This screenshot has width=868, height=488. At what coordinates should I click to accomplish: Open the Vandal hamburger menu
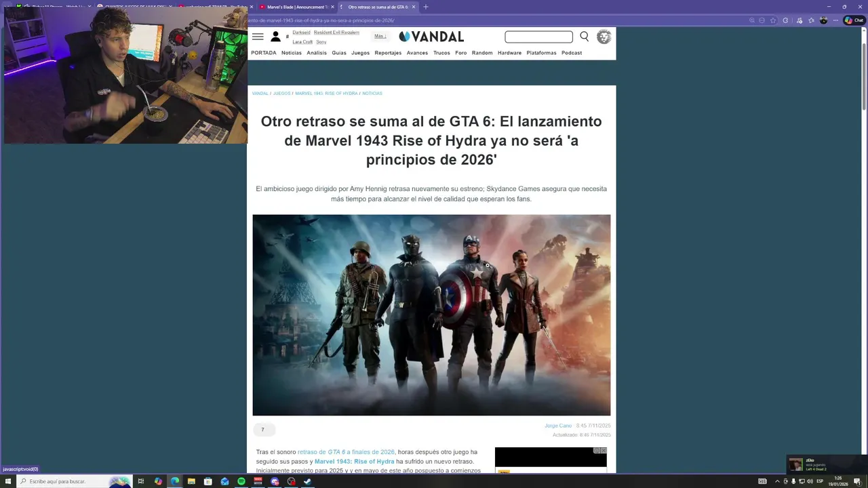point(258,37)
